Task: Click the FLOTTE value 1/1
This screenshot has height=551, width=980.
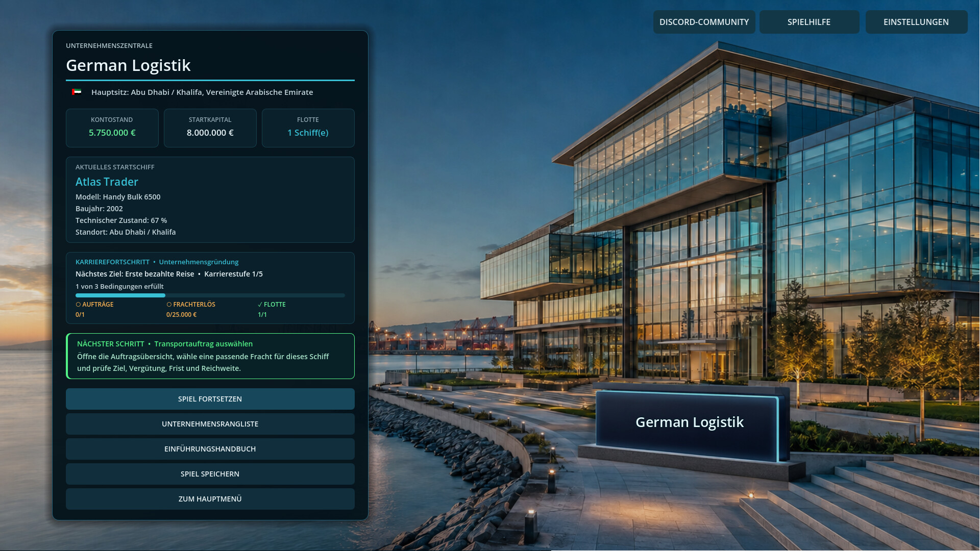Action: [262, 315]
